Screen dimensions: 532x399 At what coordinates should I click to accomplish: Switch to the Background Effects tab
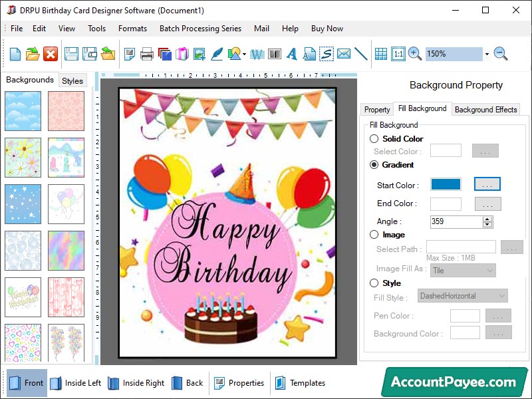pyautogui.click(x=485, y=109)
